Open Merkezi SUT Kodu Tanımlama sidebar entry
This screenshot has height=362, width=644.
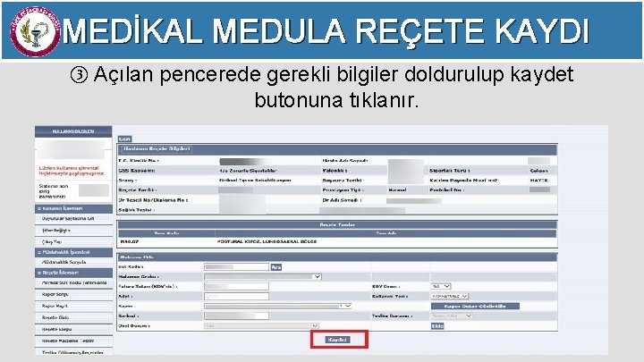point(74,282)
